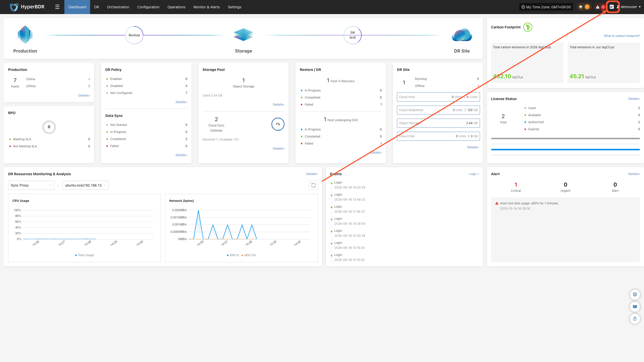Open the documentation book floating icon

tap(635, 307)
